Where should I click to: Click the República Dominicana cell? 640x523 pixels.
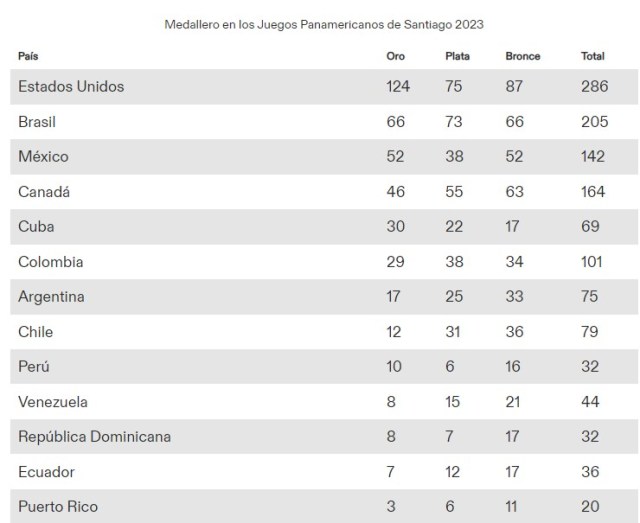[x=95, y=437]
